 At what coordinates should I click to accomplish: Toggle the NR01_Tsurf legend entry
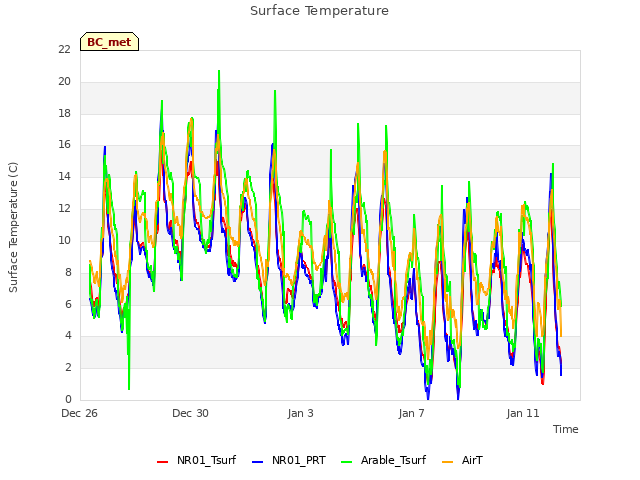[x=196, y=460]
